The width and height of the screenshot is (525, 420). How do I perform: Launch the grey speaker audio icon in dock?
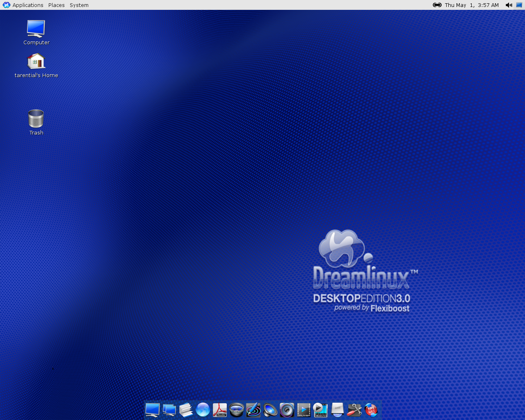pos(270,410)
